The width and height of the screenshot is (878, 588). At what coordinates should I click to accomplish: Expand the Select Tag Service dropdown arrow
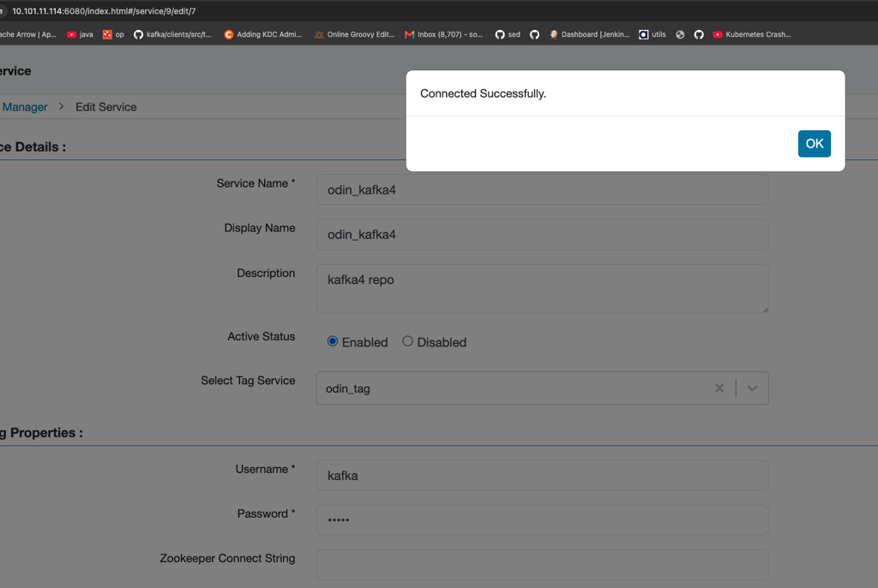pos(752,388)
